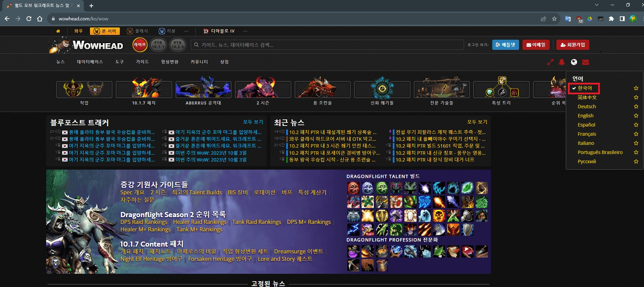Click the site search input field
Viewport: 644px width, 287px height.
pos(327,45)
